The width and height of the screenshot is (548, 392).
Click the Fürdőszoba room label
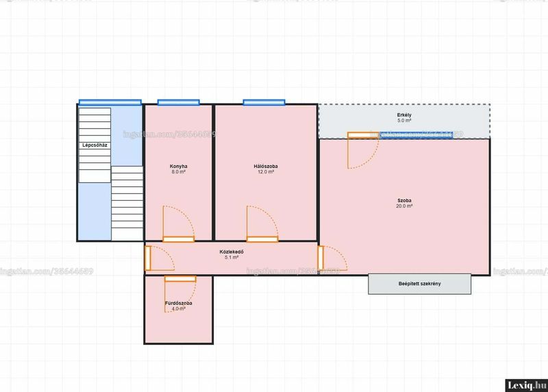(179, 304)
